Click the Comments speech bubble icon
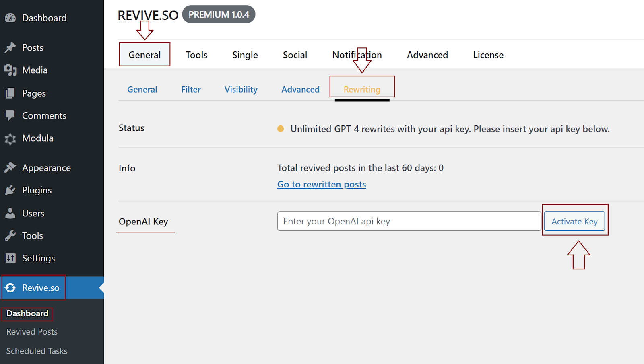644x364 pixels. pos(10,116)
